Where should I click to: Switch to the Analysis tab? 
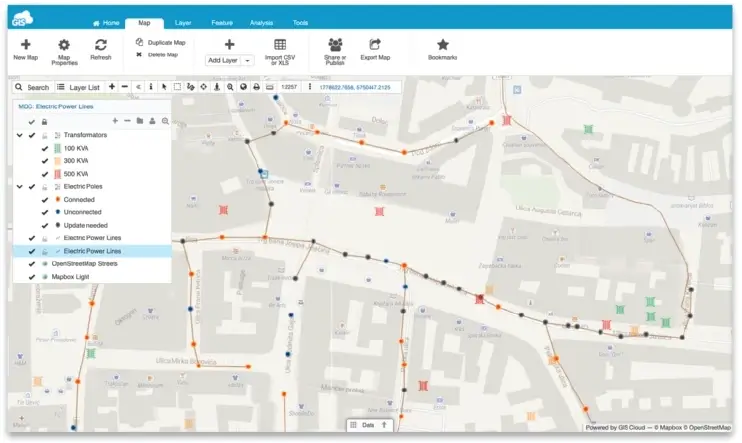click(260, 21)
